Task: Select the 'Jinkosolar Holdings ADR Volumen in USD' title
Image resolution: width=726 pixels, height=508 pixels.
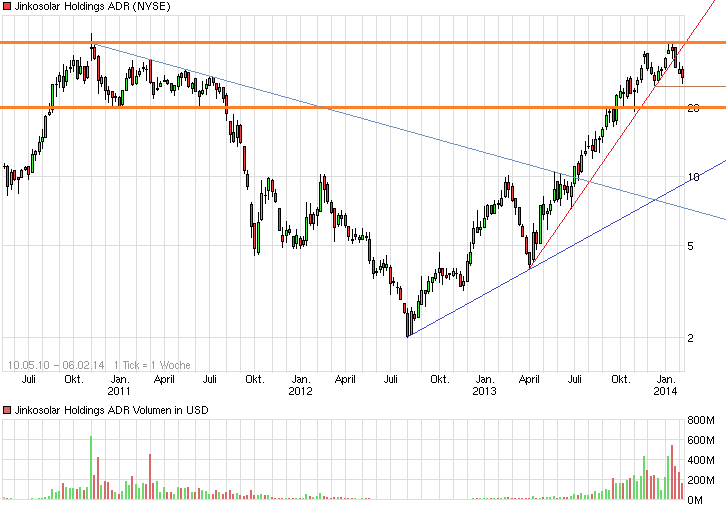Action: [x=111, y=410]
